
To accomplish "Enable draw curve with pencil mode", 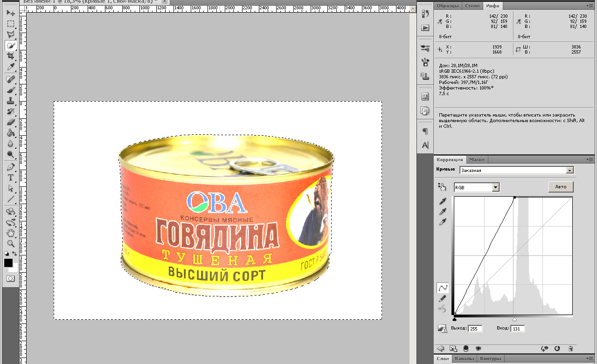I will 443,298.
